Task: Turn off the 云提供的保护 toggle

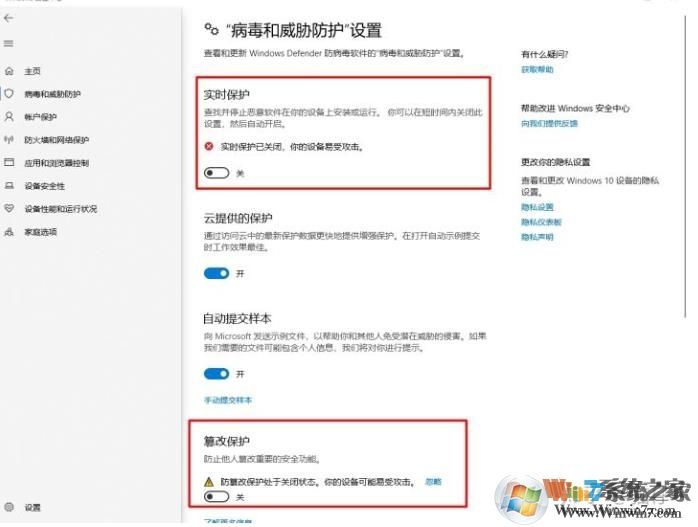Action: 216,273
